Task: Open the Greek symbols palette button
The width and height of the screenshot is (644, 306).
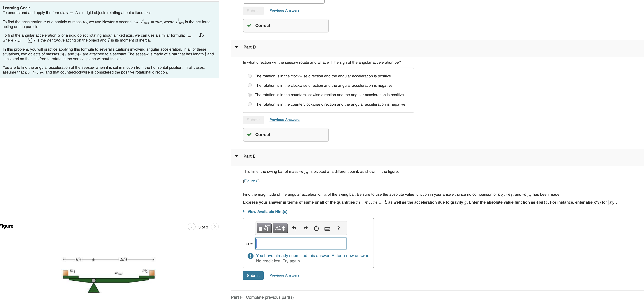Action: tap(280, 228)
